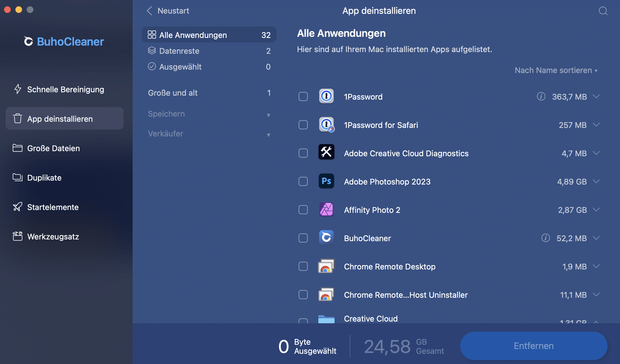Image resolution: width=620 pixels, height=364 pixels.
Task: Click the BuhoCleaner app icon in list
Action: click(x=326, y=237)
